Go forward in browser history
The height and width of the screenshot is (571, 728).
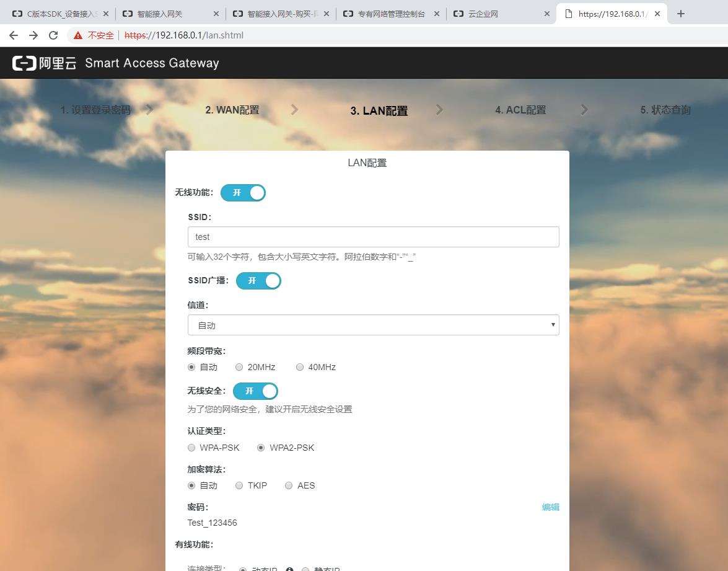click(33, 35)
